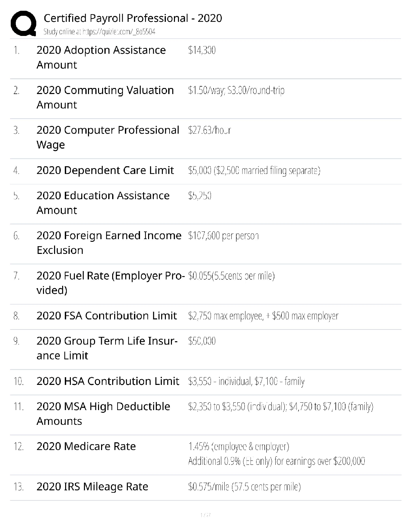Click the $14,300 adoption answer
The height and width of the screenshot is (532, 411).
pyautogui.click(x=202, y=50)
